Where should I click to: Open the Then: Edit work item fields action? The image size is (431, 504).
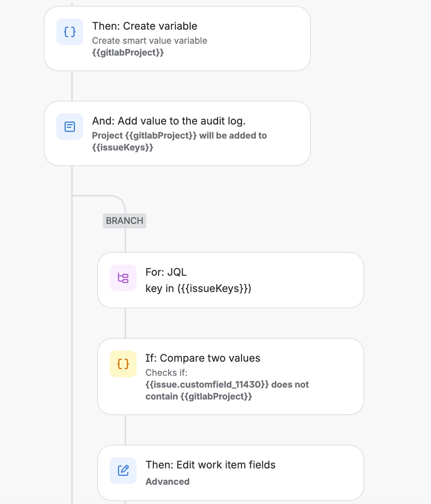click(231, 472)
